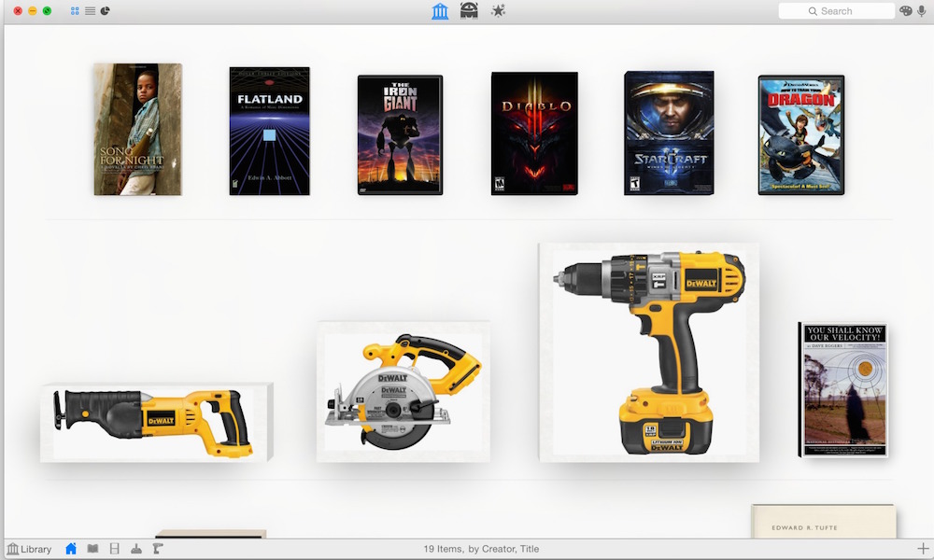The image size is (934, 560).
Task: Select the Home shelf filter icon
Action: [x=71, y=549]
